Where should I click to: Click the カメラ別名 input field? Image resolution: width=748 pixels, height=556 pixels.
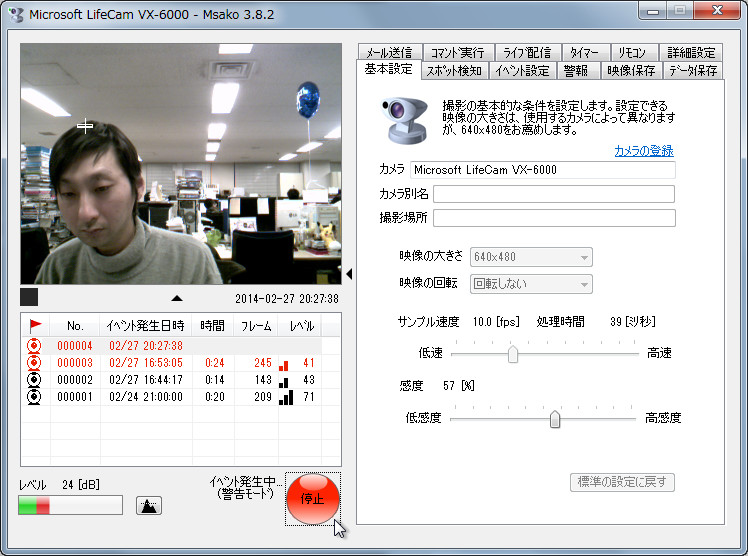tap(554, 194)
